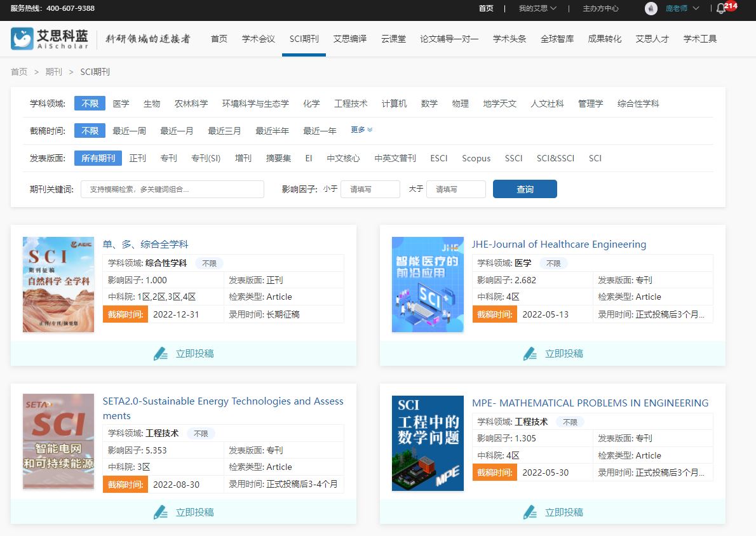Filter publication type by 中文核心
Viewport: 756px width, 536px height.
[343, 158]
